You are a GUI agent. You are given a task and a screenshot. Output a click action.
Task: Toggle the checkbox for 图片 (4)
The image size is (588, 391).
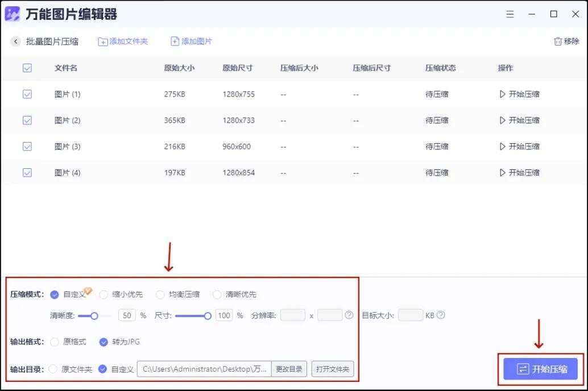27,173
